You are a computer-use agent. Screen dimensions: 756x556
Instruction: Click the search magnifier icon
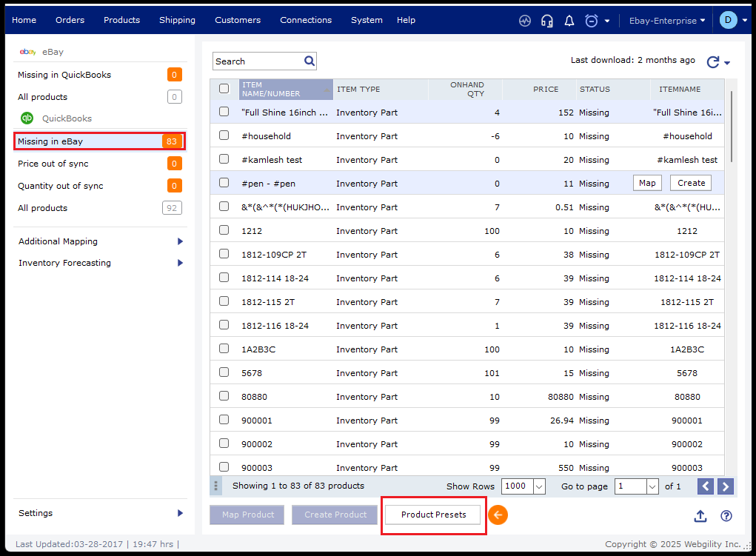310,61
